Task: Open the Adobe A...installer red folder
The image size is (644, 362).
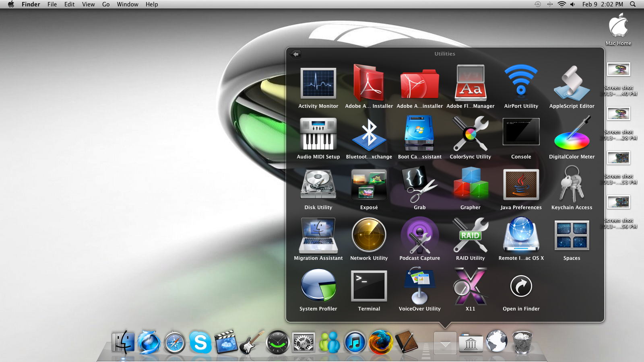Action: [419, 84]
